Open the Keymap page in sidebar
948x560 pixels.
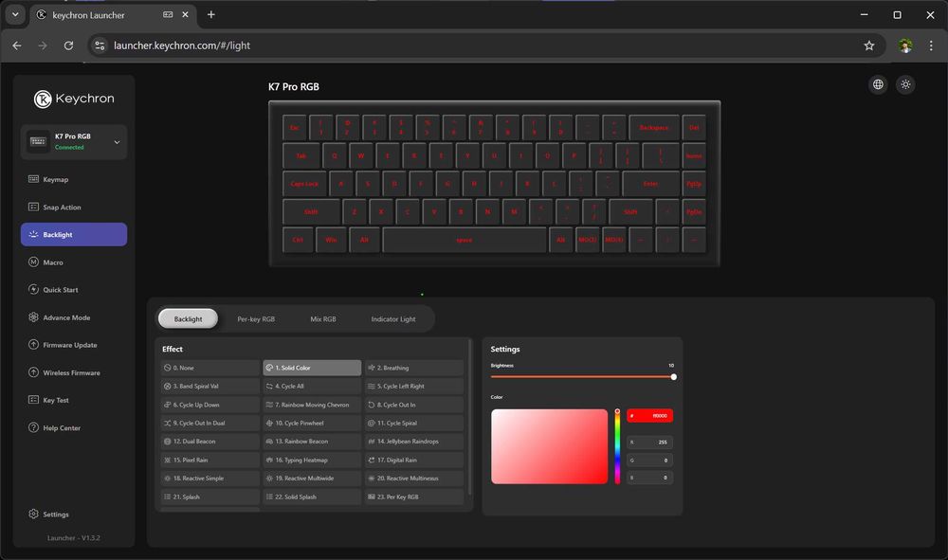tap(74, 179)
